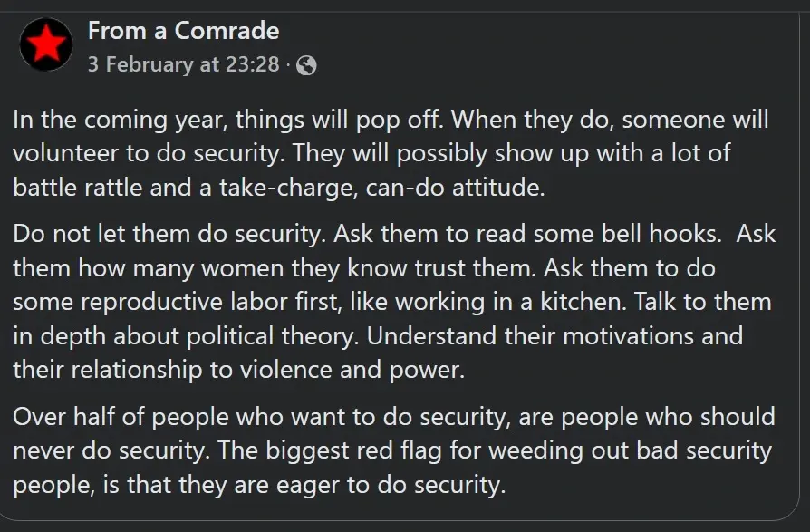The height and width of the screenshot is (532, 810).
Task: Click the words "pop off" in first line
Action: click(x=399, y=120)
